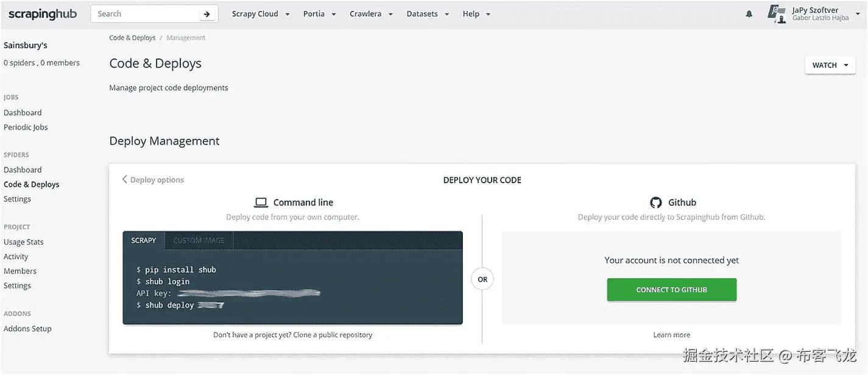Image resolution: width=868 pixels, height=375 pixels.
Task: Click the Github octocat icon
Action: point(656,203)
